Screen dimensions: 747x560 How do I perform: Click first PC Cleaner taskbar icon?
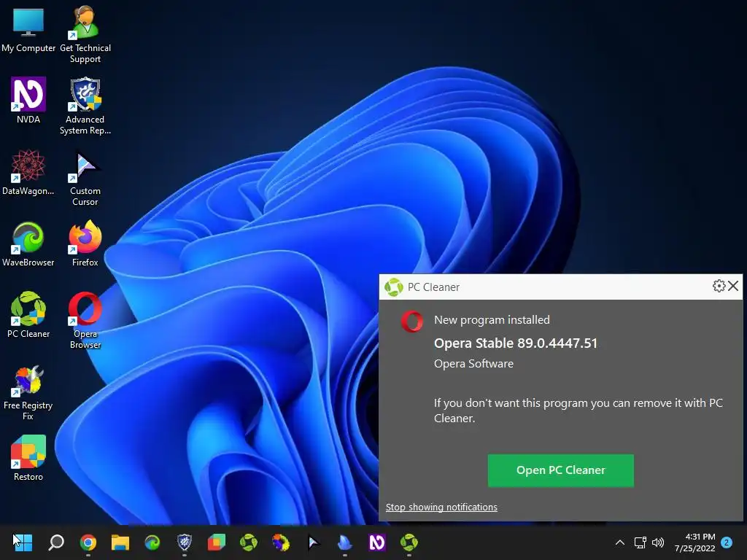coord(249,542)
